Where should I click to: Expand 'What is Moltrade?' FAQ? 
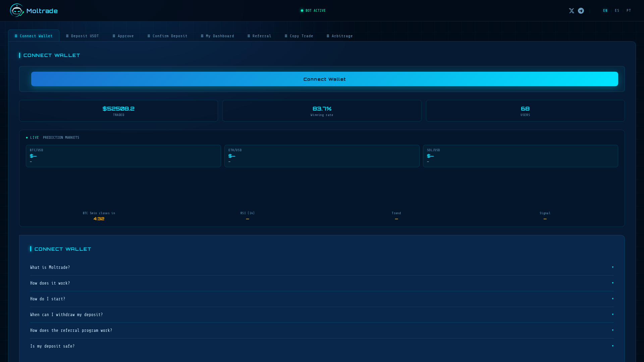click(x=322, y=267)
